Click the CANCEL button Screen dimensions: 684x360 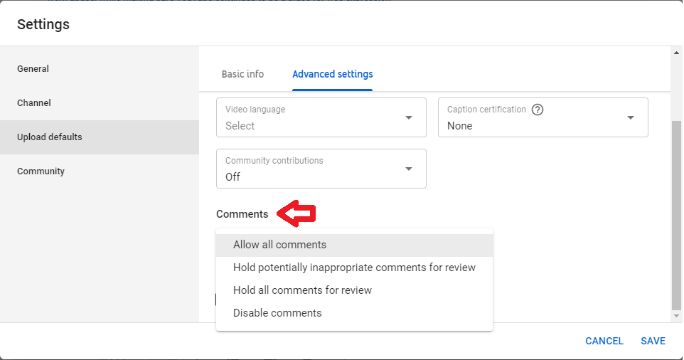click(x=604, y=341)
